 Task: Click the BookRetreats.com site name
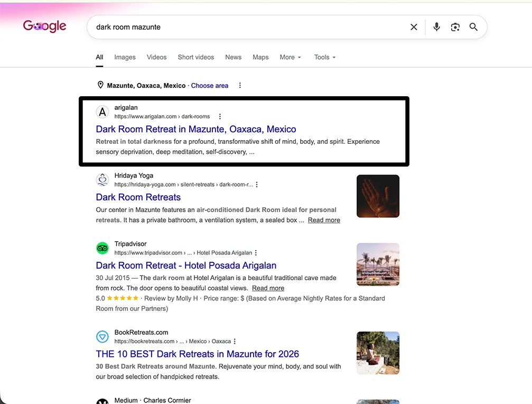click(x=141, y=333)
